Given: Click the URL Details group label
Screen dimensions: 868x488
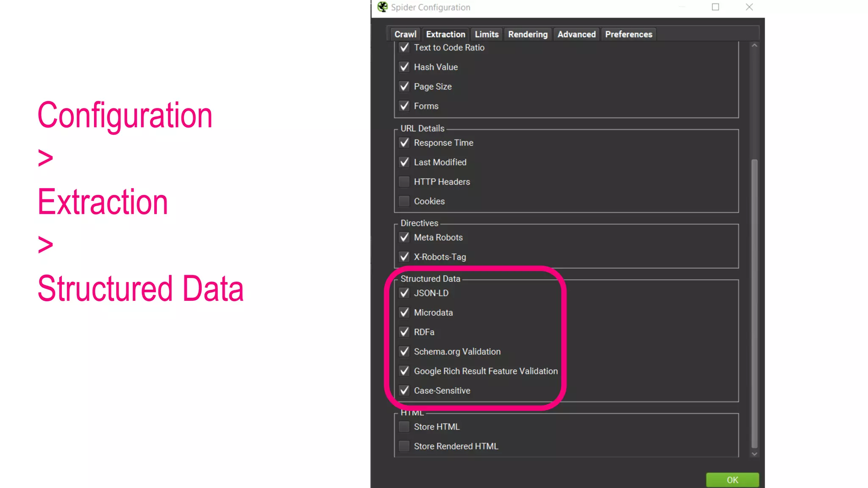Looking at the screenshot, I should [x=423, y=128].
